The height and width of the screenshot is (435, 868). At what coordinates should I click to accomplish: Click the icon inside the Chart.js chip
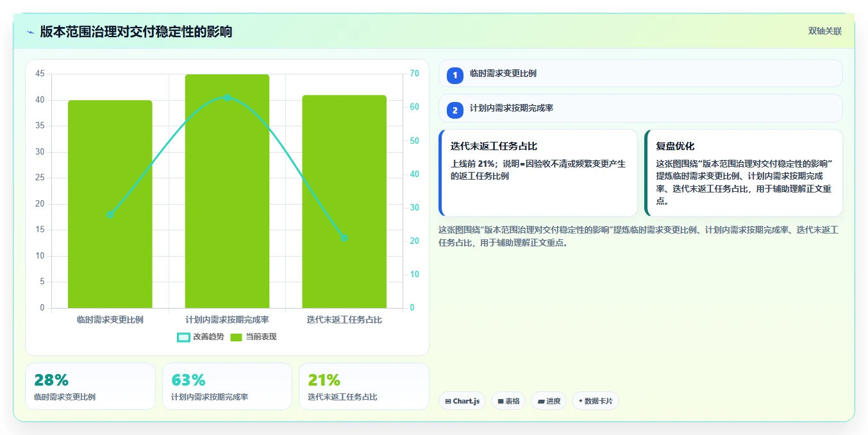coord(448,402)
